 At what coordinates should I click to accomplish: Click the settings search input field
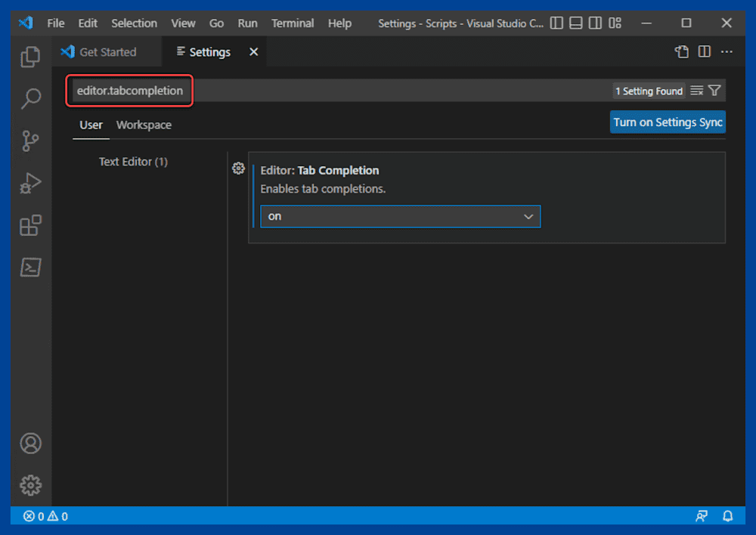[x=129, y=90]
